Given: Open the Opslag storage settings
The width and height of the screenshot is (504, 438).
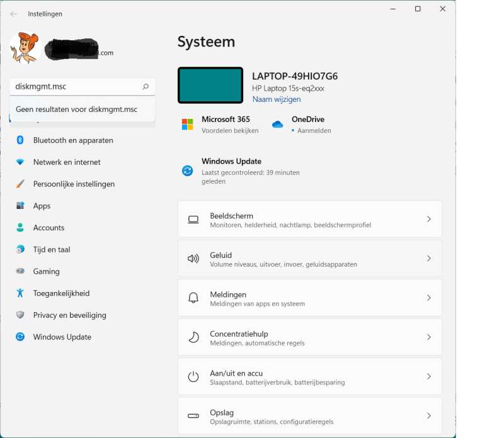Looking at the screenshot, I should click(x=309, y=416).
